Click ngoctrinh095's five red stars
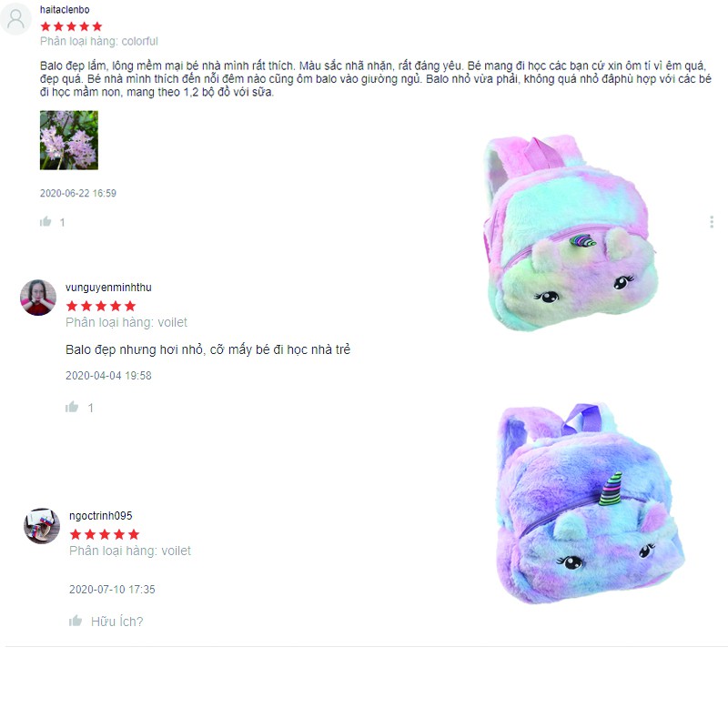The image size is (728, 728). coord(105,534)
